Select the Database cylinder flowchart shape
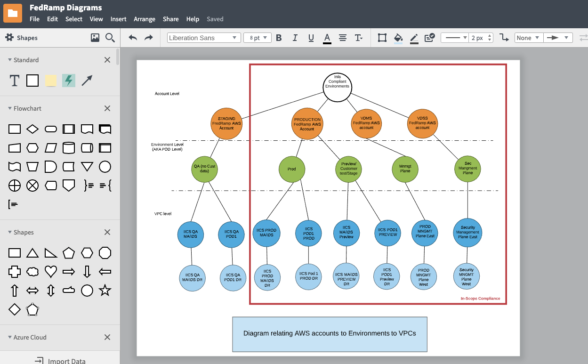The width and height of the screenshot is (588, 364). (69, 148)
